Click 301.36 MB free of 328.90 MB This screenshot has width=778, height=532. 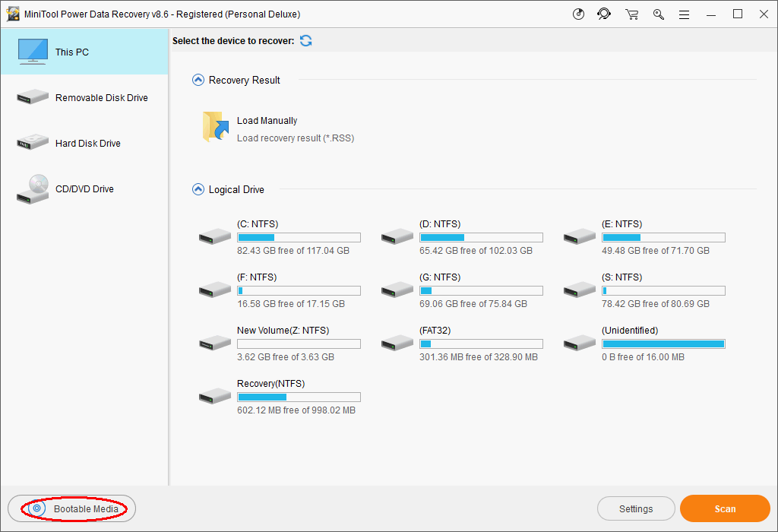click(479, 356)
